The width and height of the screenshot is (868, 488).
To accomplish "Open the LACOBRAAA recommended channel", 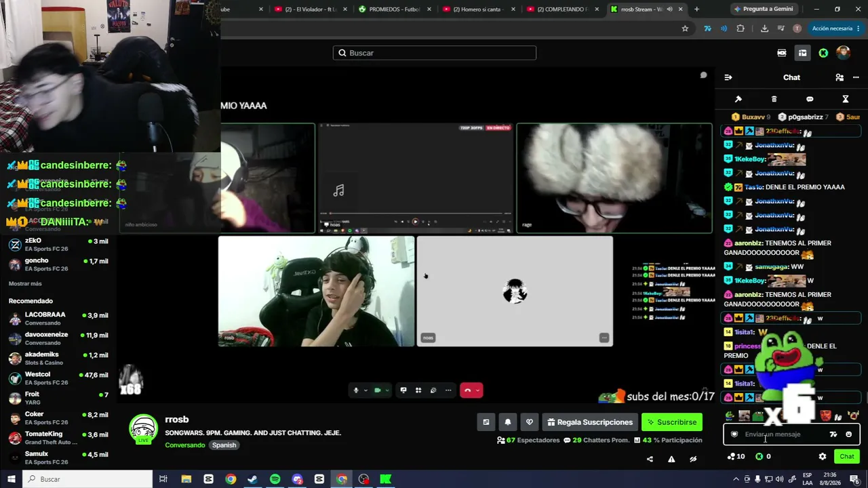I will [58, 319].
